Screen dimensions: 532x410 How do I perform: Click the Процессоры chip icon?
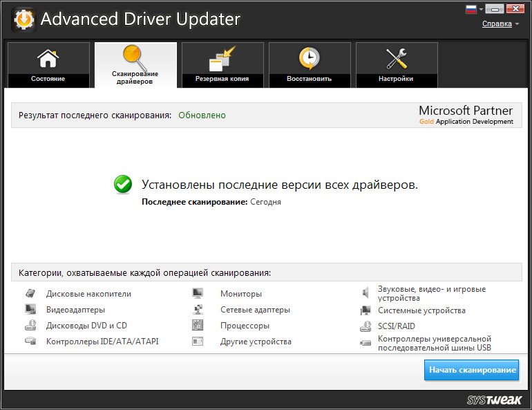tap(198, 325)
